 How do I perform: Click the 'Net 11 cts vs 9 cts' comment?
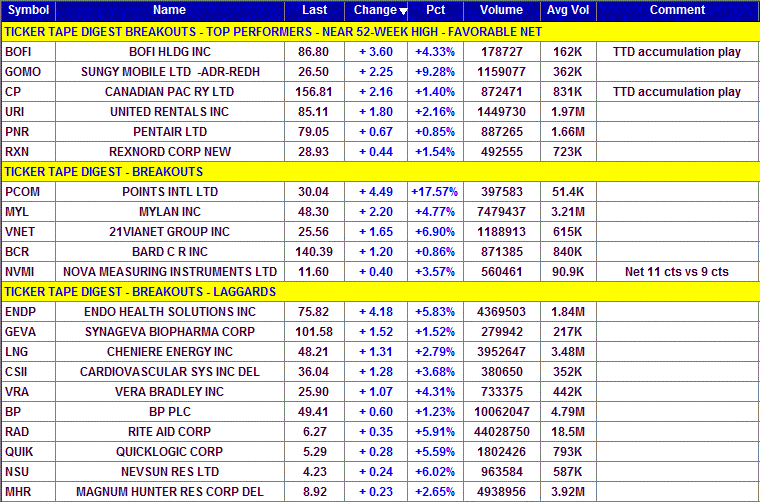pyautogui.click(x=677, y=272)
